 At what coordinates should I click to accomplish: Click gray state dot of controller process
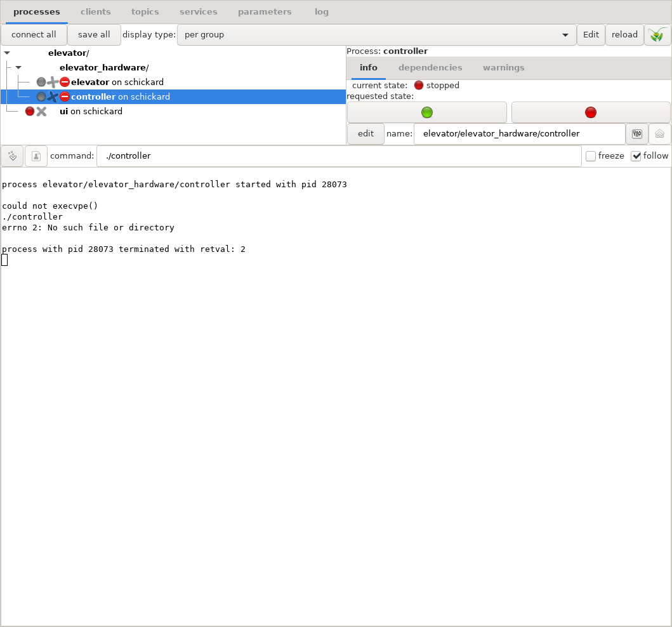click(x=41, y=96)
